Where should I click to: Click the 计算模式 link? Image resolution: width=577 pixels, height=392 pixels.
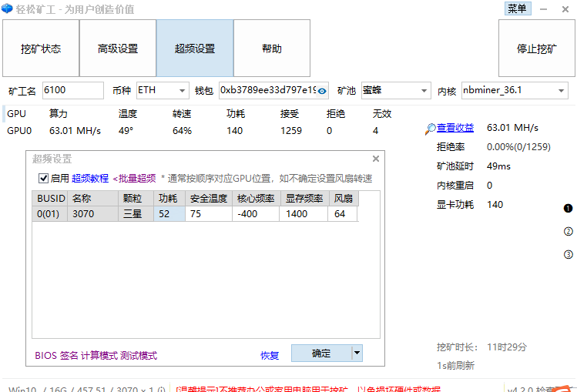point(99,355)
